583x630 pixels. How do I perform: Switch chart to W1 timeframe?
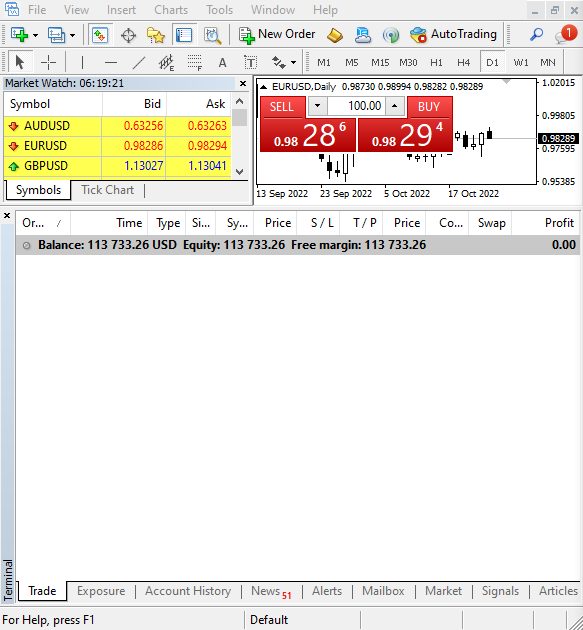pyautogui.click(x=521, y=63)
